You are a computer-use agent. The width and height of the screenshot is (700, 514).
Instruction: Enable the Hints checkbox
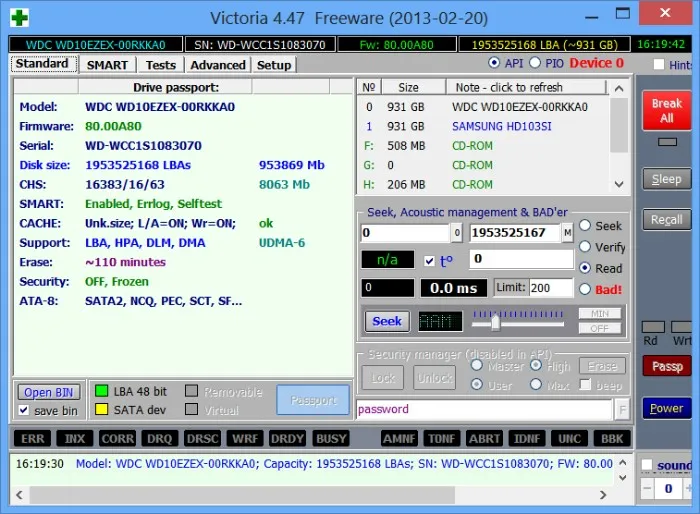tap(659, 64)
